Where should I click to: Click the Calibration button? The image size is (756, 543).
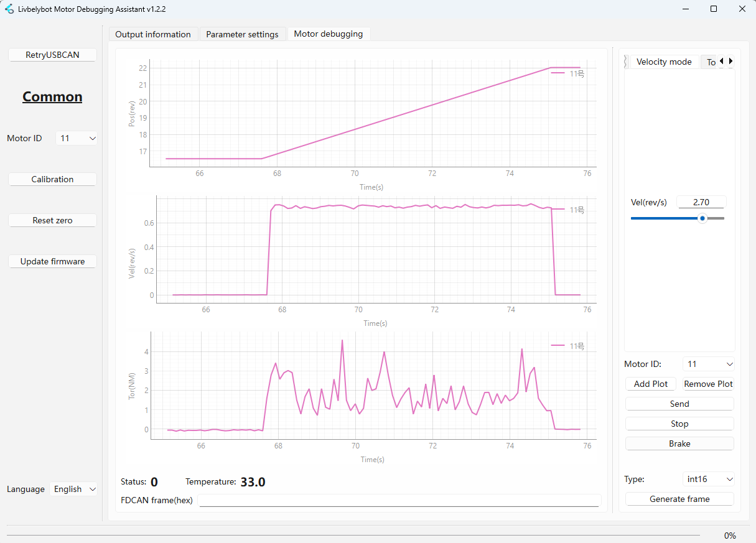tap(52, 179)
